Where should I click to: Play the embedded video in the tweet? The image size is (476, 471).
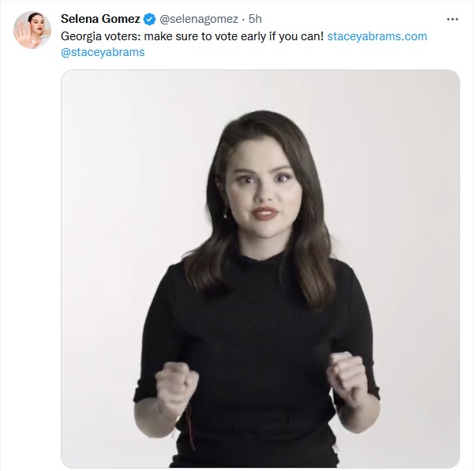pyautogui.click(x=260, y=268)
